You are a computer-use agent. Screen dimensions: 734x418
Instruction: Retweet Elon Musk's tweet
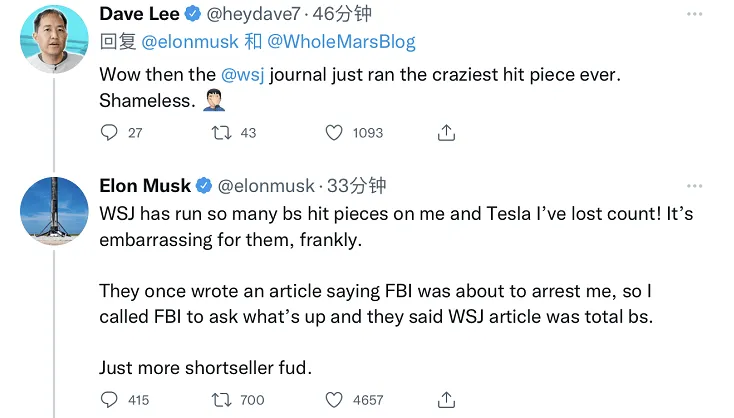[222, 399]
